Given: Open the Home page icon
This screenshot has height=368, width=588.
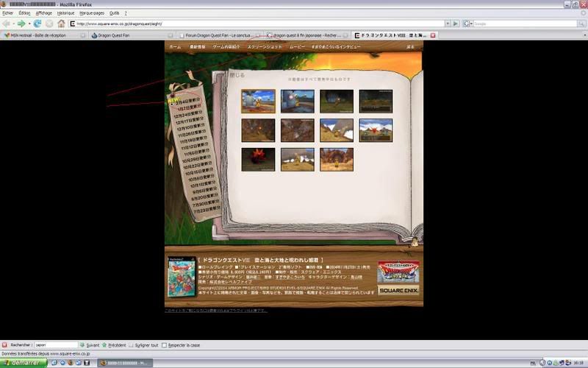Looking at the screenshot, I should pos(61,24).
